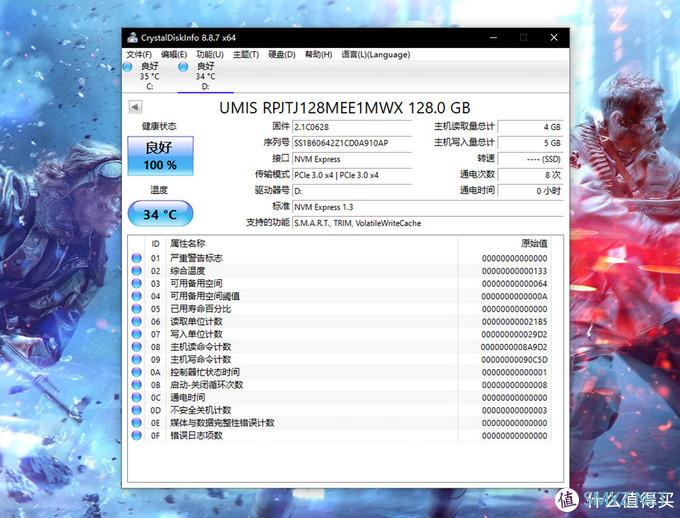Select the 可用备用空间阈值 attribute row

click(x=340, y=296)
